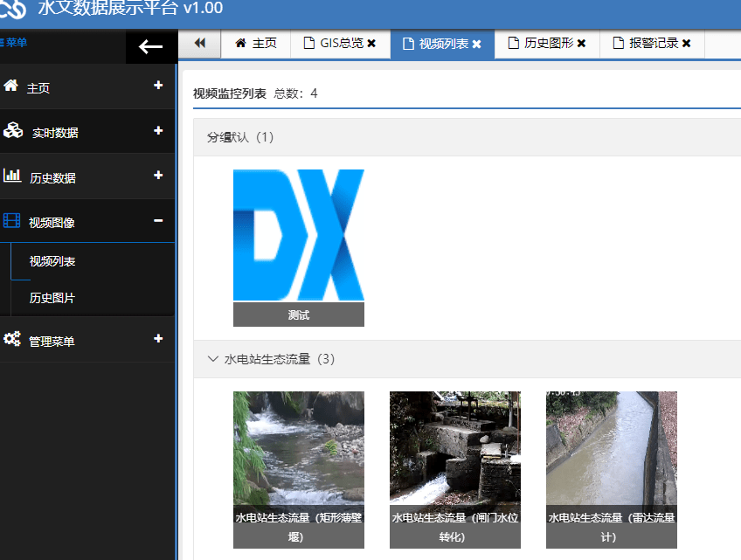Switch to the 历史图形 tab
The height and width of the screenshot is (560, 741).
(547, 44)
